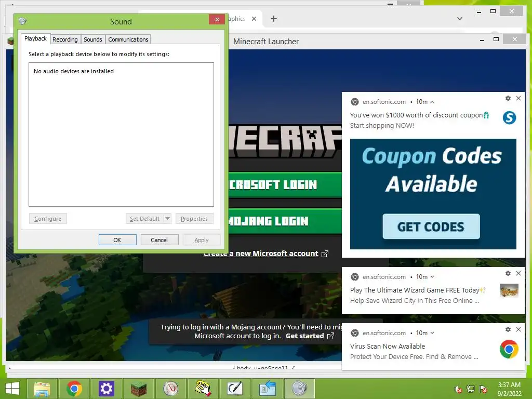Open the network status tray icon
The height and width of the screenshot is (399, 532).
[x=471, y=389]
